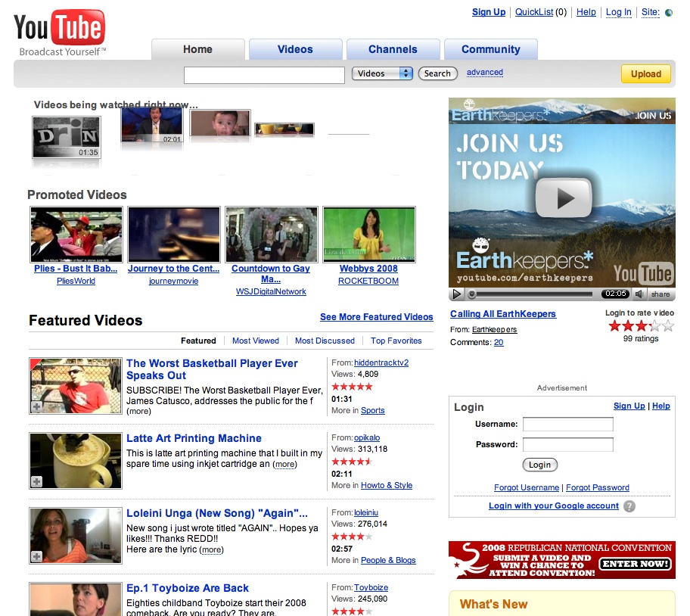
Task: Open the advanced search link
Action: (x=484, y=72)
